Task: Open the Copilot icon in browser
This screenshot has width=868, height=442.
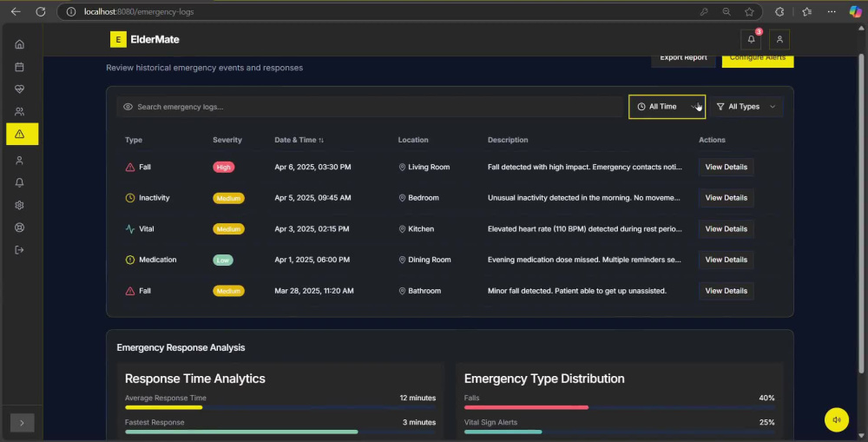Action: pos(855,11)
